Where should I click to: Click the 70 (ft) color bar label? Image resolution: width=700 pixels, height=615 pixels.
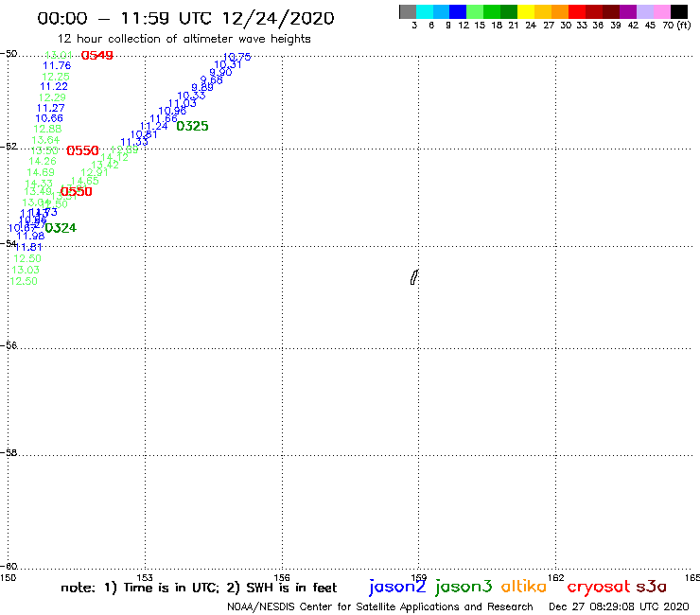[x=676, y=26]
